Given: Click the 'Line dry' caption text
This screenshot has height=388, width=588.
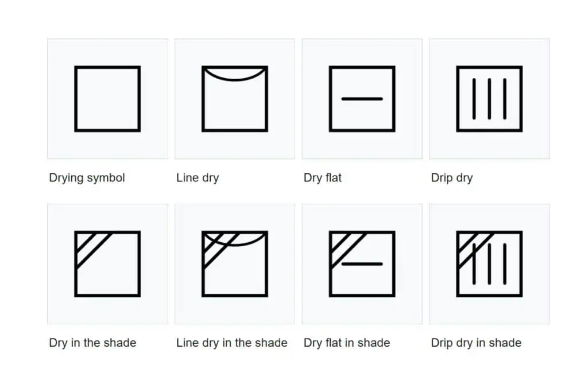Looking at the screenshot, I should point(198,178).
